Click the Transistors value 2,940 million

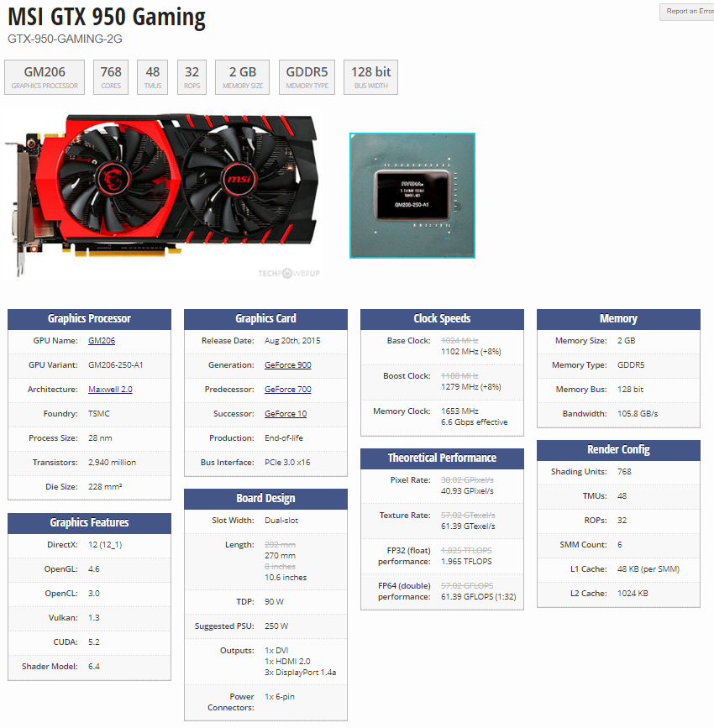(112, 463)
